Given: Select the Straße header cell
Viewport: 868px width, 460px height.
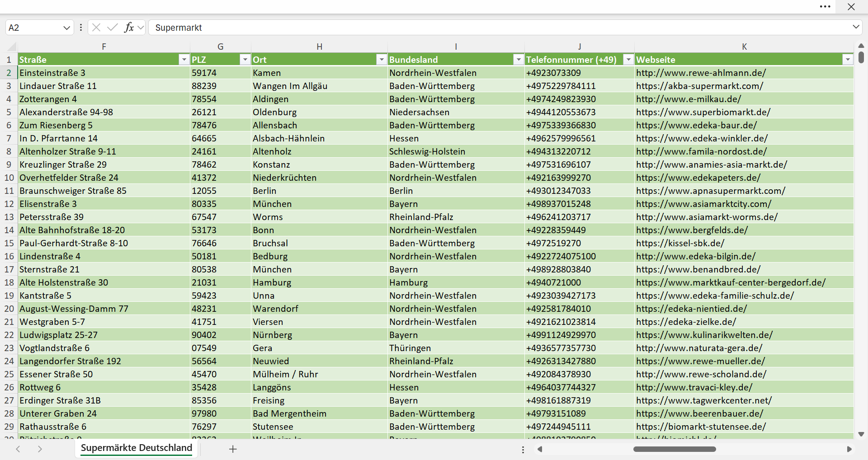Looking at the screenshot, I should coord(104,60).
